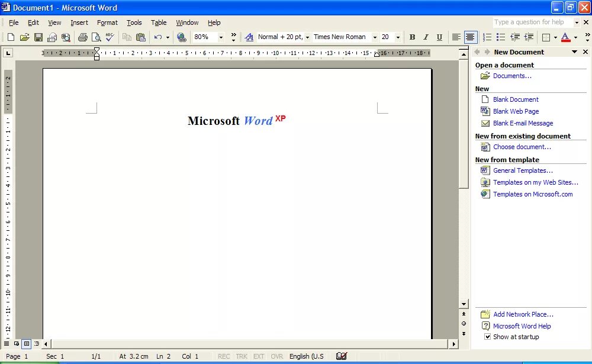Click Blank E-mail Message link

point(523,123)
